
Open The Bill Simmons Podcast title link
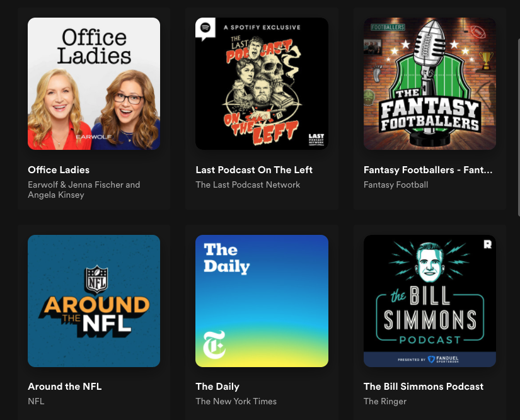coord(424,386)
